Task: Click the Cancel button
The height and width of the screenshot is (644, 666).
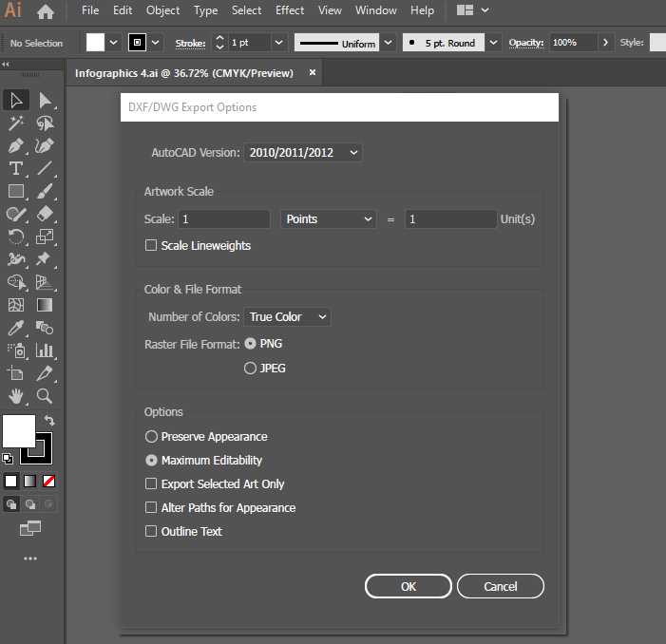Action: click(x=501, y=586)
